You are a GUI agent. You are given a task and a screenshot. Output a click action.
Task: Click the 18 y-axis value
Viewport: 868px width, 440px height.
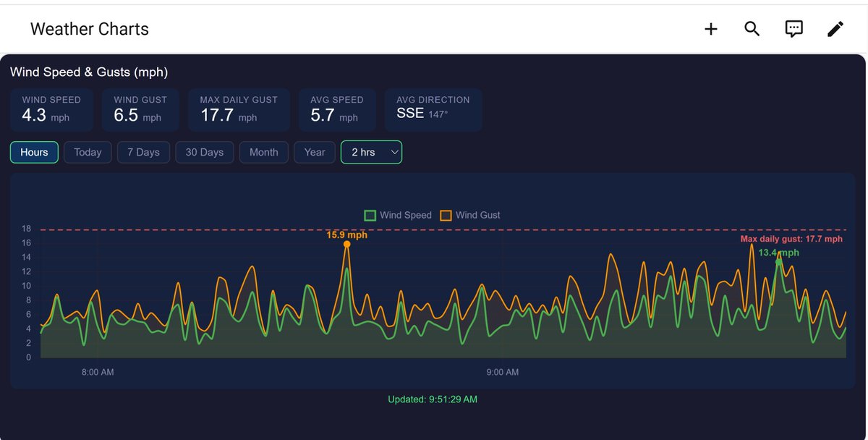[x=26, y=229]
